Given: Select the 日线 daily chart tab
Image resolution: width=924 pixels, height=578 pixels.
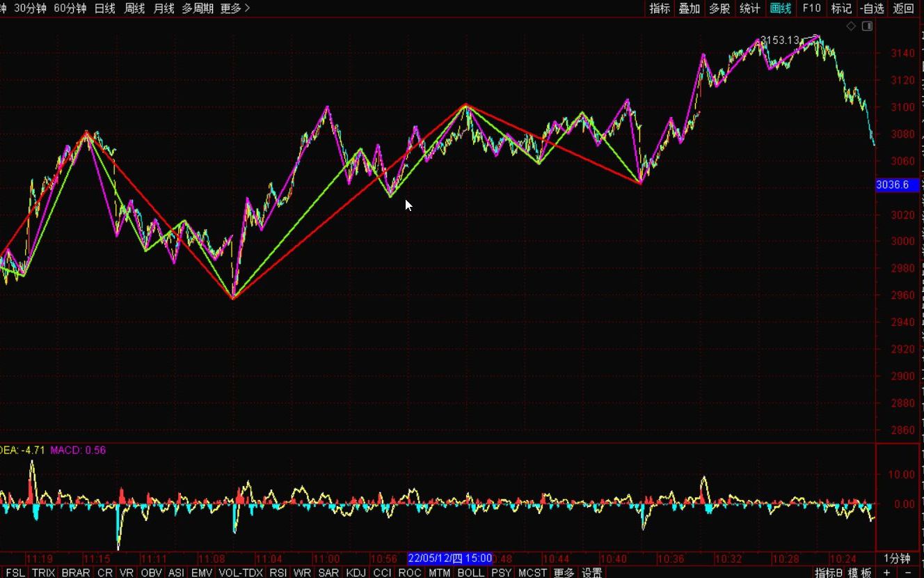Looking at the screenshot, I should pos(104,8).
